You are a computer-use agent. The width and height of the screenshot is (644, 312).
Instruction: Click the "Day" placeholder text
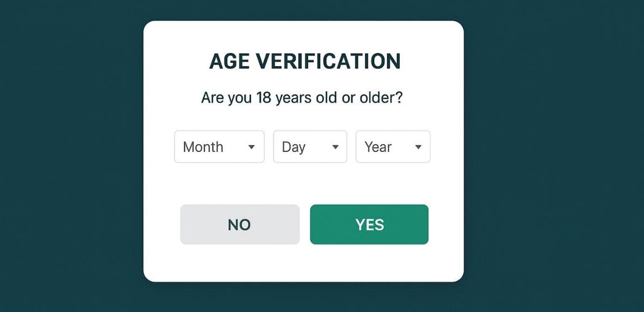[x=293, y=147]
